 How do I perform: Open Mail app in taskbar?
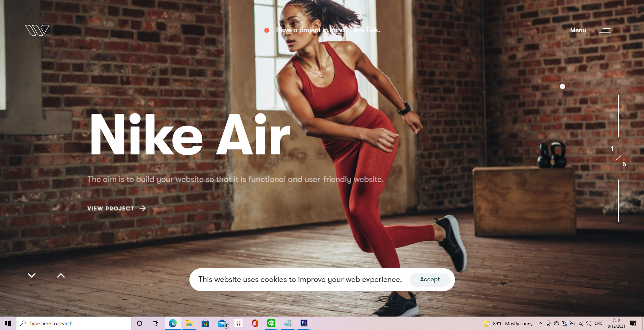[222, 323]
